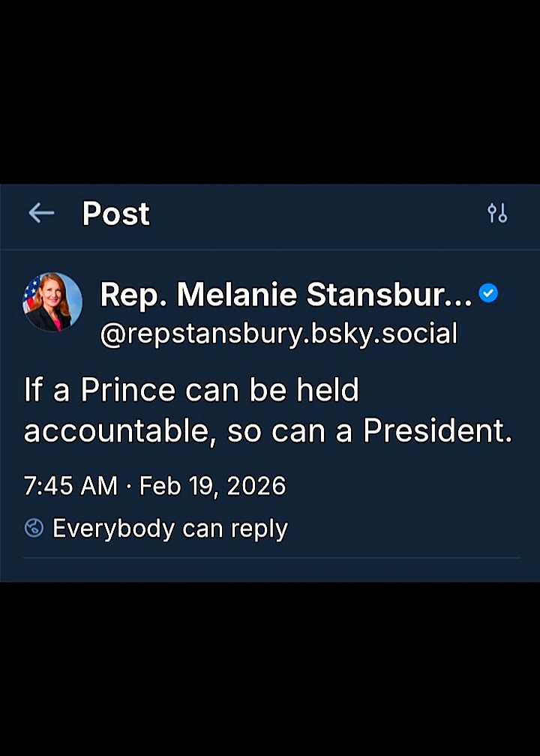
Task: Click the display name Rep. Melanie Stansbur...
Action: (x=286, y=295)
